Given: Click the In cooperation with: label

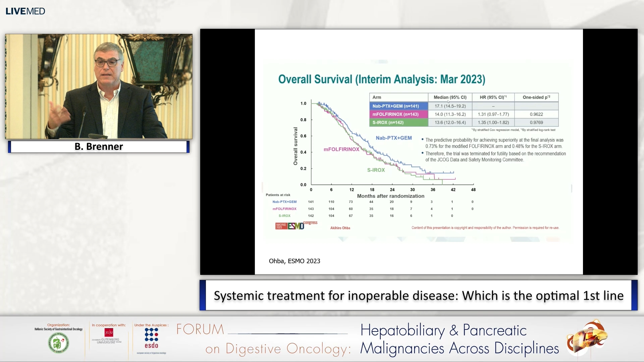Looking at the screenshot, I should pos(109,325).
